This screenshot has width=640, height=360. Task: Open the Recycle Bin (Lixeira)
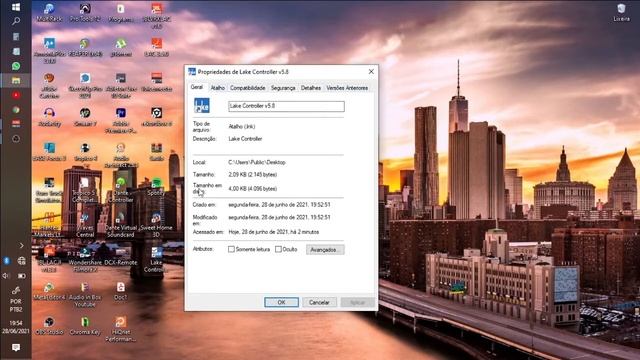point(621,12)
